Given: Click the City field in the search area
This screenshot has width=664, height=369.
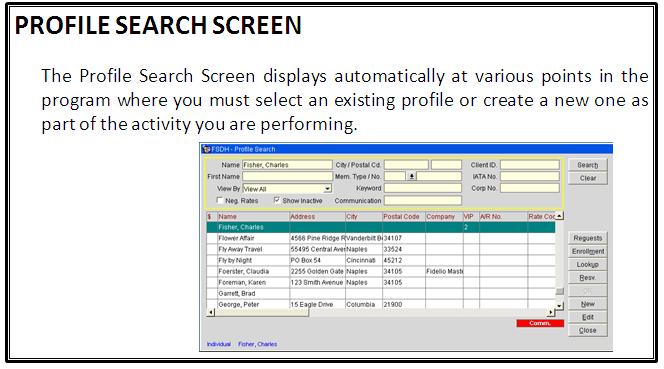Looking at the screenshot, I should pos(406,165).
